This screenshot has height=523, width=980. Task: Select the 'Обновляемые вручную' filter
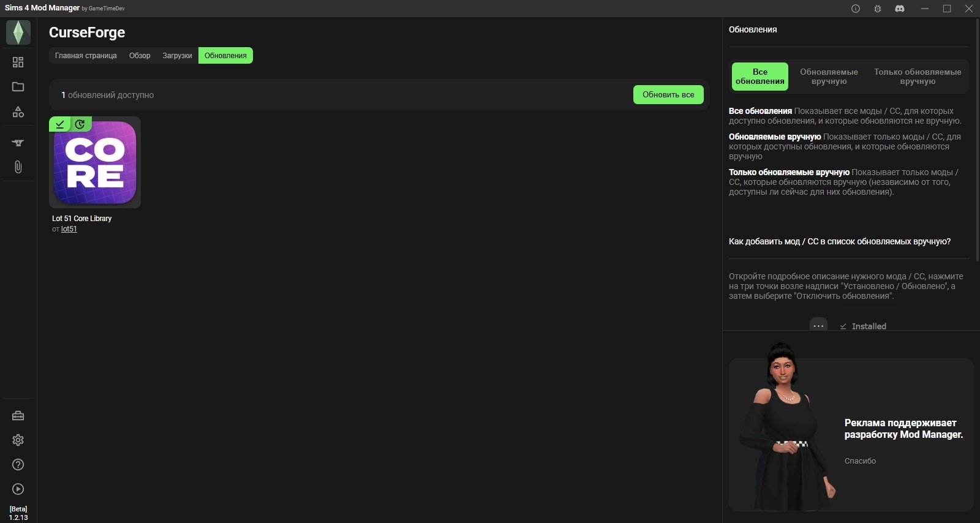point(829,77)
